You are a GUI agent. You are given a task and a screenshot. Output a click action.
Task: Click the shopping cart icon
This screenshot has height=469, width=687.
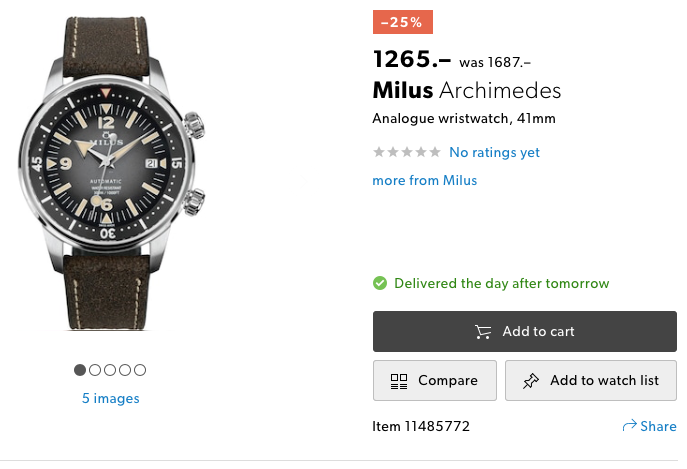(483, 332)
